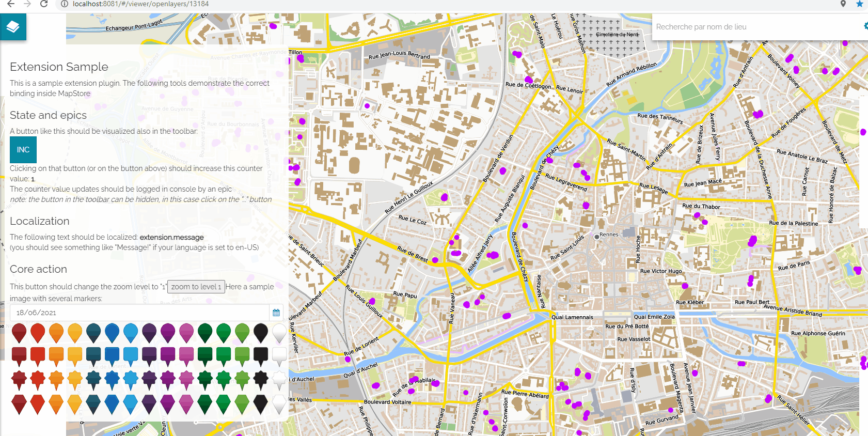Open the calendar date picker icon

point(276,313)
